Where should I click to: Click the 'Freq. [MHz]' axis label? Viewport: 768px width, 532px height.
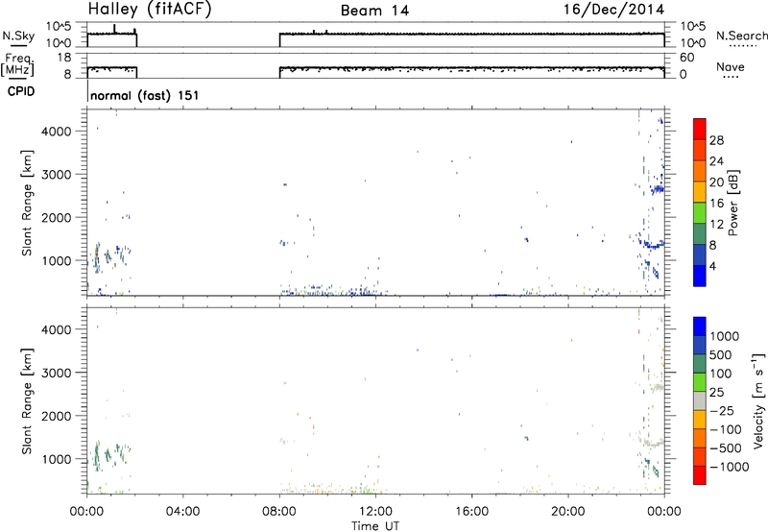[x=17, y=65]
